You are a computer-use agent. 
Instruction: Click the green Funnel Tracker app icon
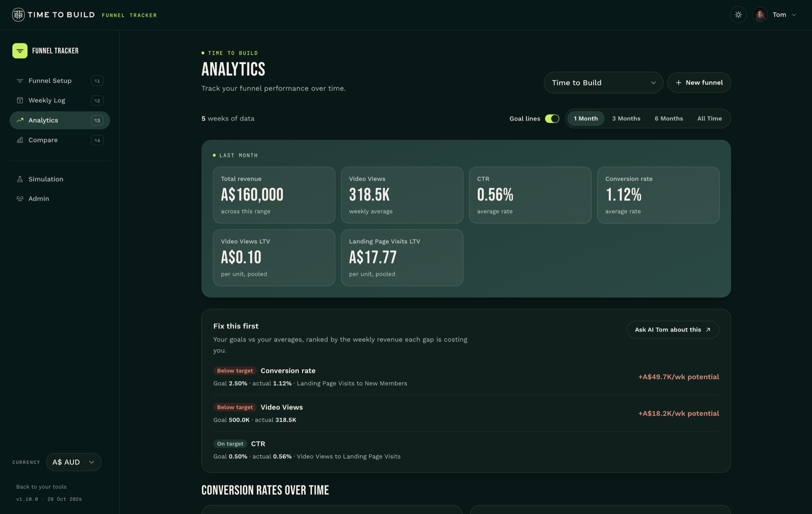tap(20, 51)
